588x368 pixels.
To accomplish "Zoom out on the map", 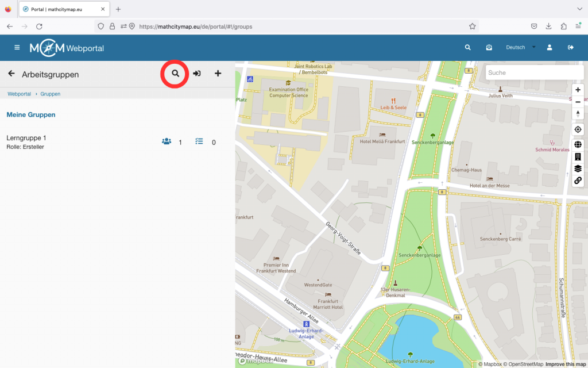I will click(x=578, y=102).
